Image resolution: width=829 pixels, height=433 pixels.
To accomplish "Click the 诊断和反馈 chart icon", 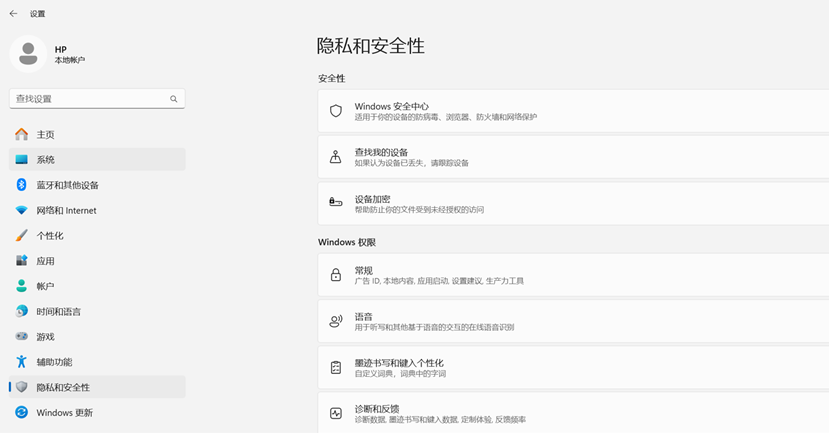I will [336, 413].
